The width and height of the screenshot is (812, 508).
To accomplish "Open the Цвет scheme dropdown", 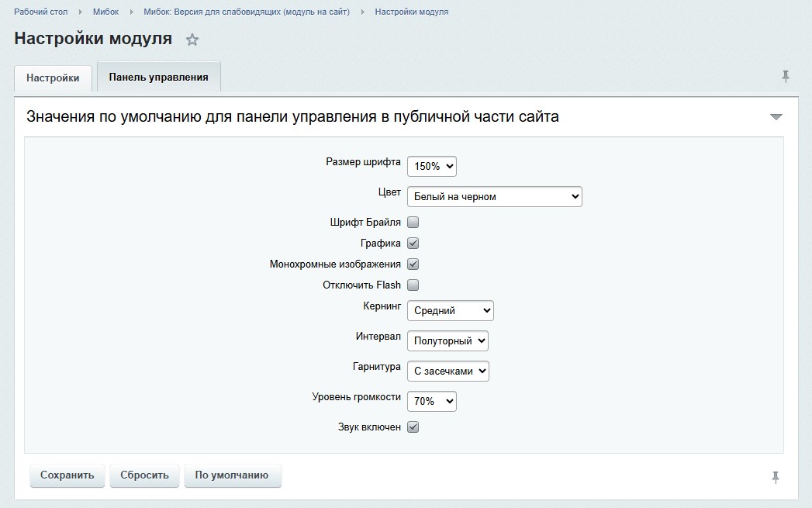I will (x=494, y=196).
